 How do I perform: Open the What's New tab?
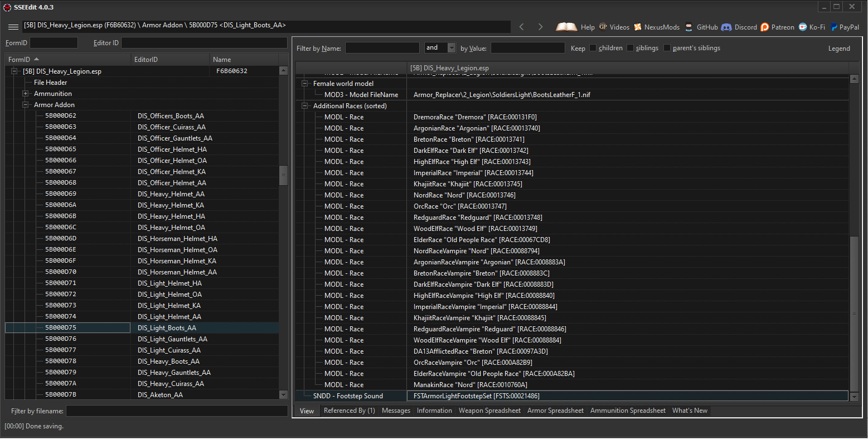point(690,411)
